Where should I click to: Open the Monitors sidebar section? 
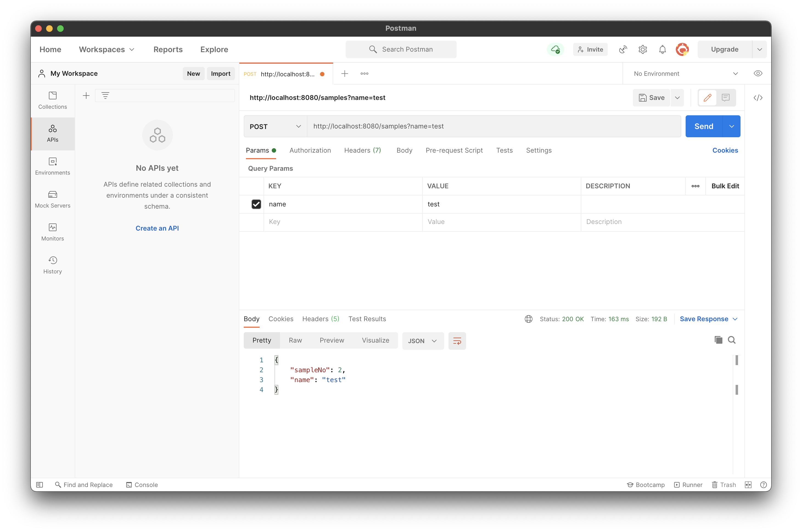53,232
